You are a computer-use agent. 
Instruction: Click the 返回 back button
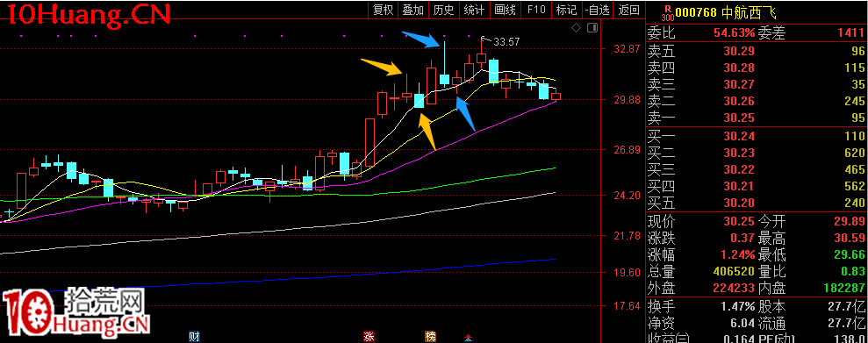click(628, 10)
